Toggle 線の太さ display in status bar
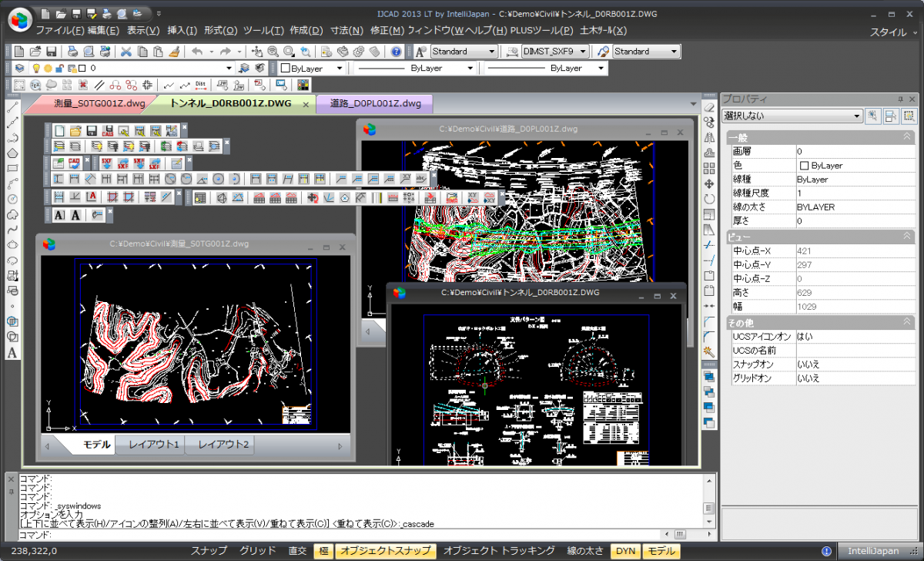The width and height of the screenshot is (924, 561). click(x=585, y=551)
